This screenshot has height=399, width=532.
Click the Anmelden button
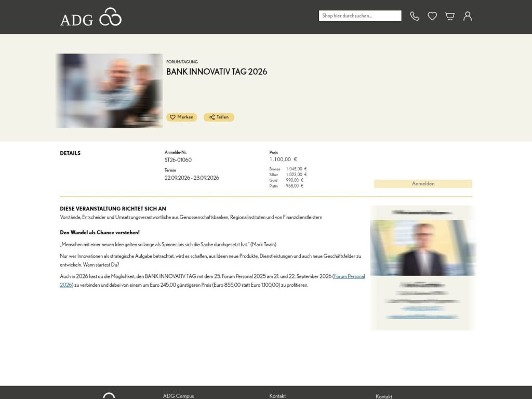point(422,183)
